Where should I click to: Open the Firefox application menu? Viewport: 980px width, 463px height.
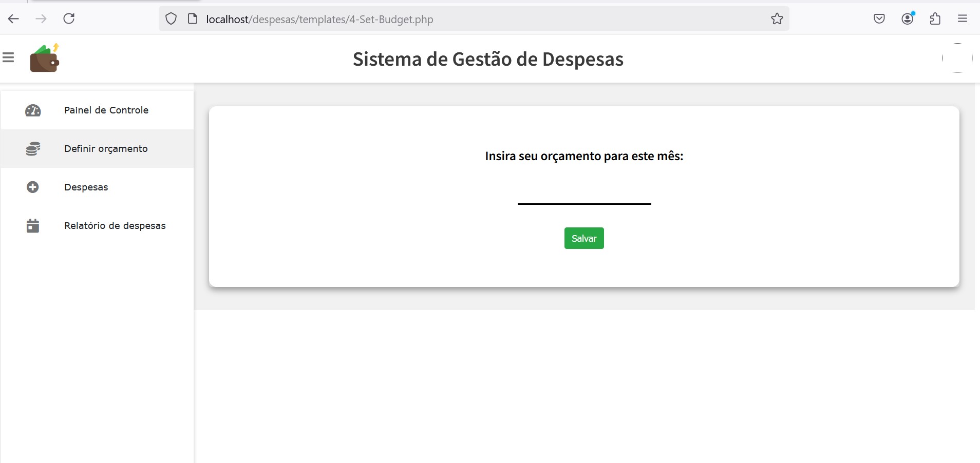coord(963,19)
